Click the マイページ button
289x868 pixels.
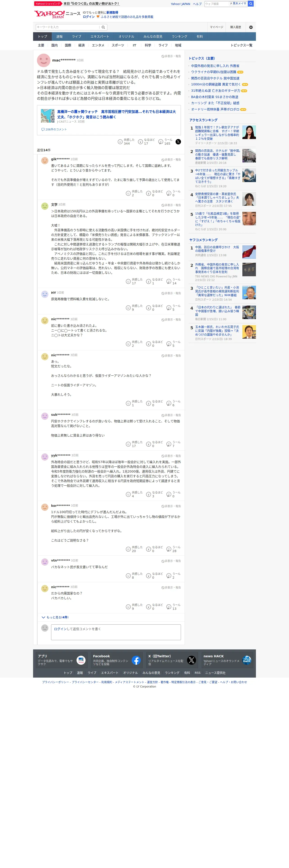pyautogui.click(x=216, y=27)
